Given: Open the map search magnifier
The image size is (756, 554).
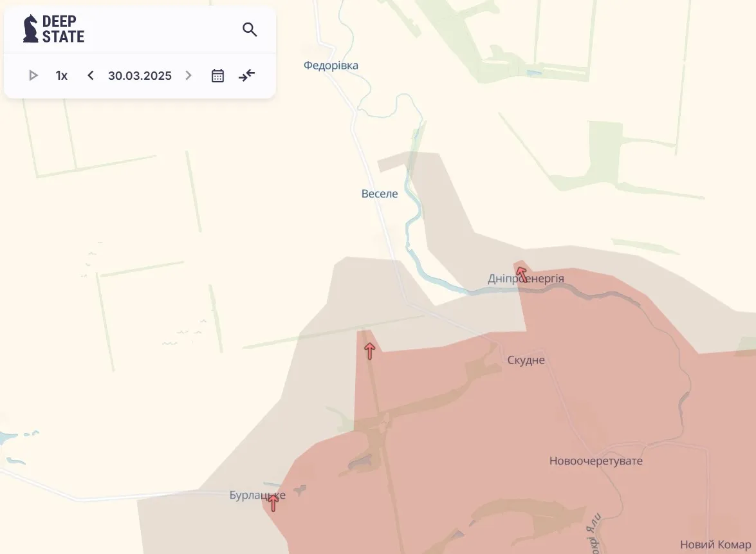Looking at the screenshot, I should pyautogui.click(x=249, y=30).
